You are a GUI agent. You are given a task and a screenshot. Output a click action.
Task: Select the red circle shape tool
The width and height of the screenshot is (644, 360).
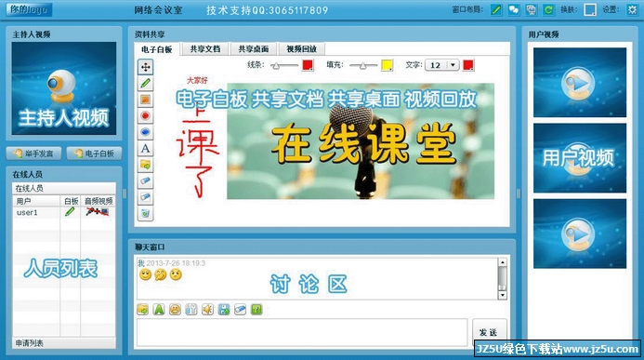click(145, 116)
